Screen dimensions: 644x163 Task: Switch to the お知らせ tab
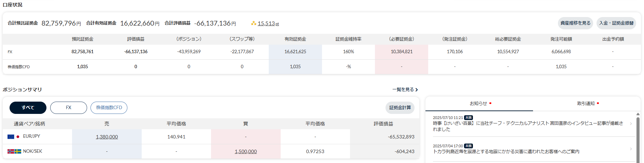click(x=479, y=104)
